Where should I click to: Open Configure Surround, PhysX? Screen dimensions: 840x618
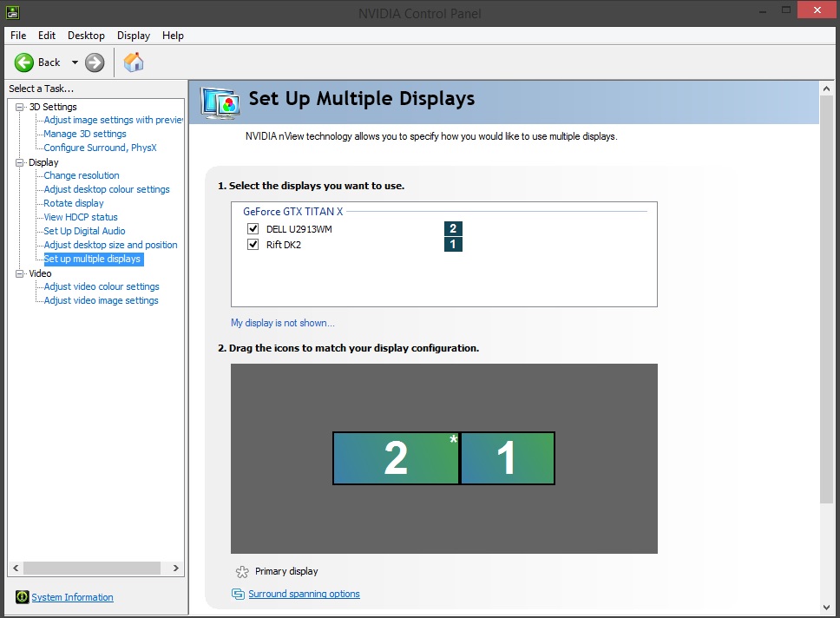pyautogui.click(x=100, y=148)
